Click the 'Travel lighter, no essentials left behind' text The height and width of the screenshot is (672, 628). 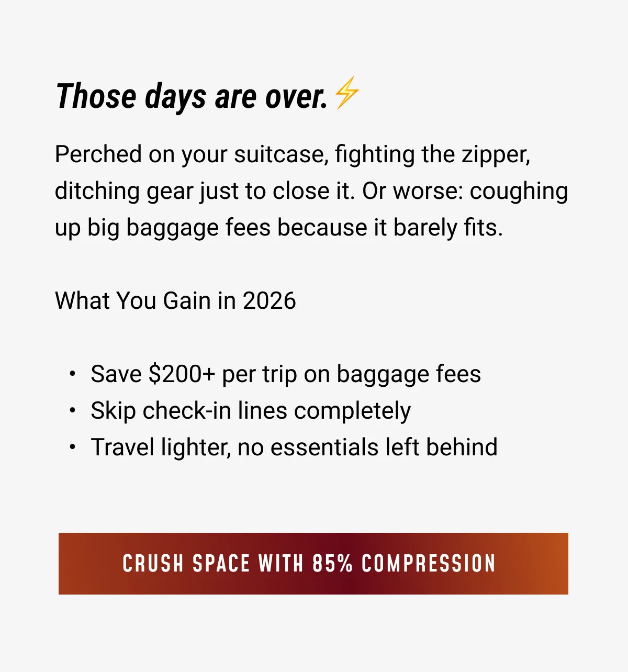[x=294, y=447]
